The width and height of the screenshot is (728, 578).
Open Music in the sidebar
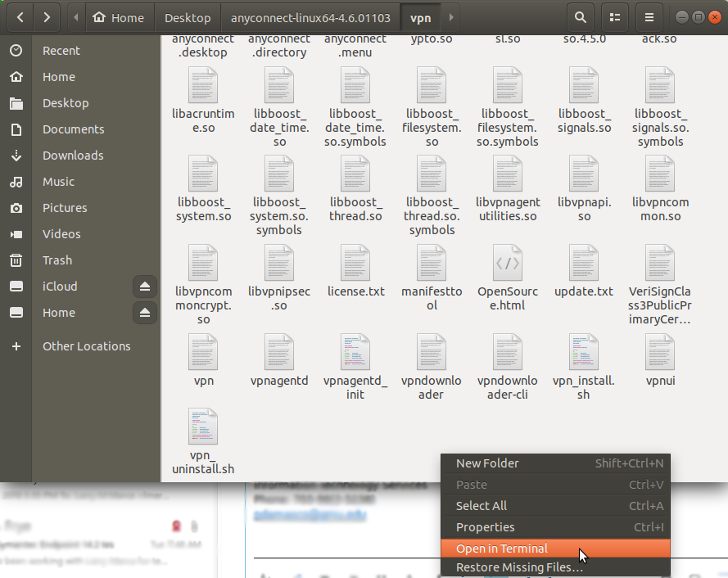pos(80,182)
